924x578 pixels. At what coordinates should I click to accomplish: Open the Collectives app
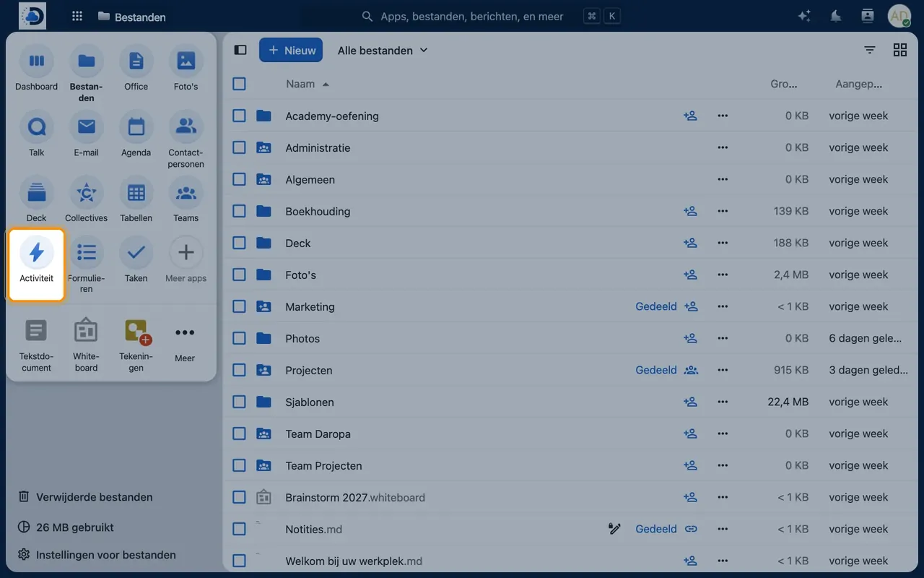[86, 200]
